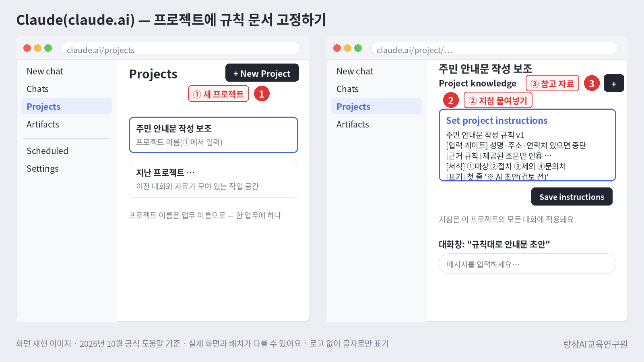Image resolution: width=644 pixels, height=362 pixels.
Task: Click the claude.ai/projects address bar
Action: pyautogui.click(x=180, y=48)
